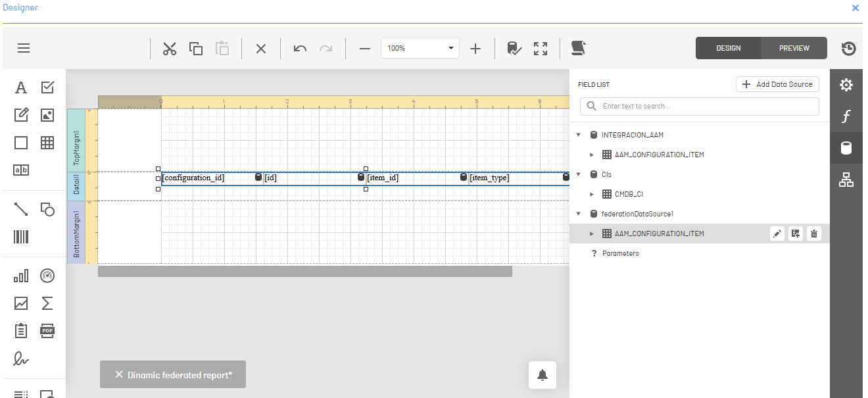Close the Dinamic federated report tab
This screenshot has height=398, width=868.
coord(119,374)
